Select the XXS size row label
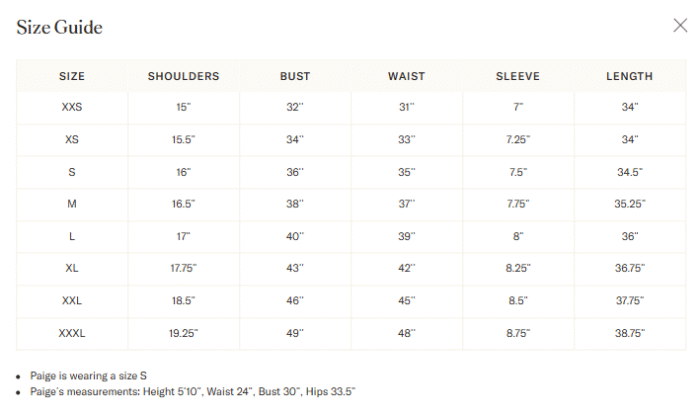Viewport: 700px width, 415px height. coord(72,107)
